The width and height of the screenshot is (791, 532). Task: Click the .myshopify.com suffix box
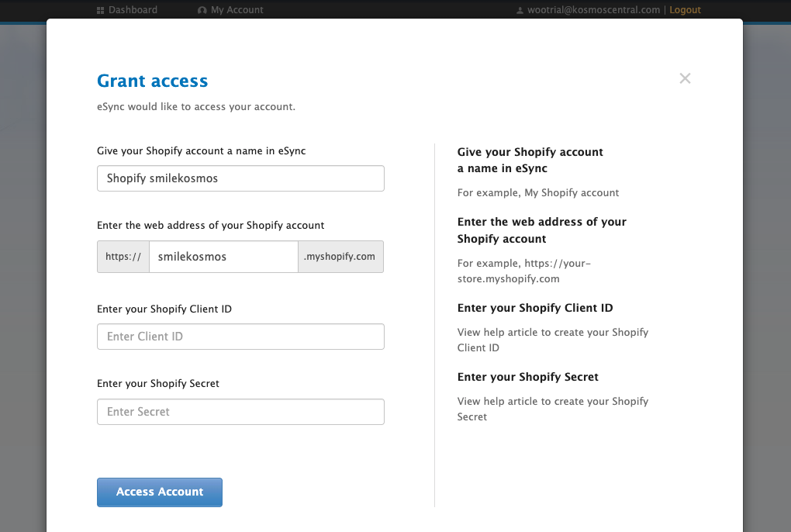point(340,257)
